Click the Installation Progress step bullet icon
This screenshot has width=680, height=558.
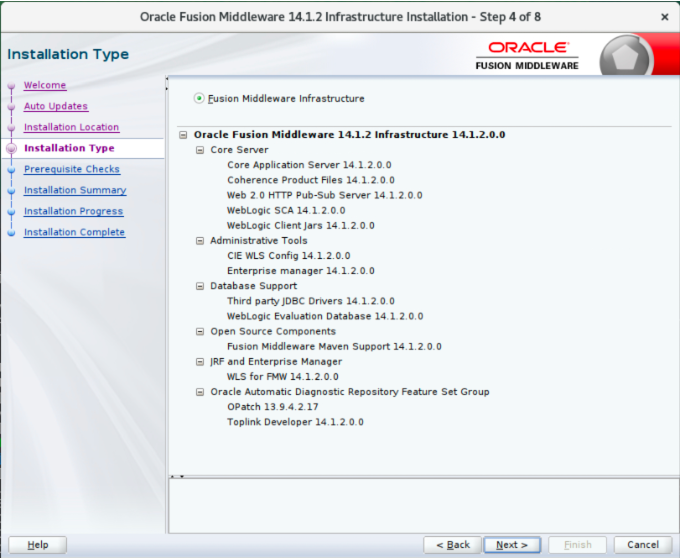[x=12, y=212]
